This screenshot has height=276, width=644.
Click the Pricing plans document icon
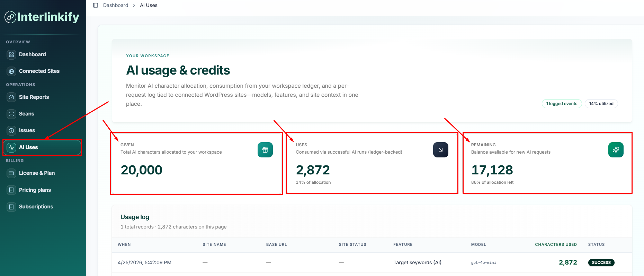[11, 190]
